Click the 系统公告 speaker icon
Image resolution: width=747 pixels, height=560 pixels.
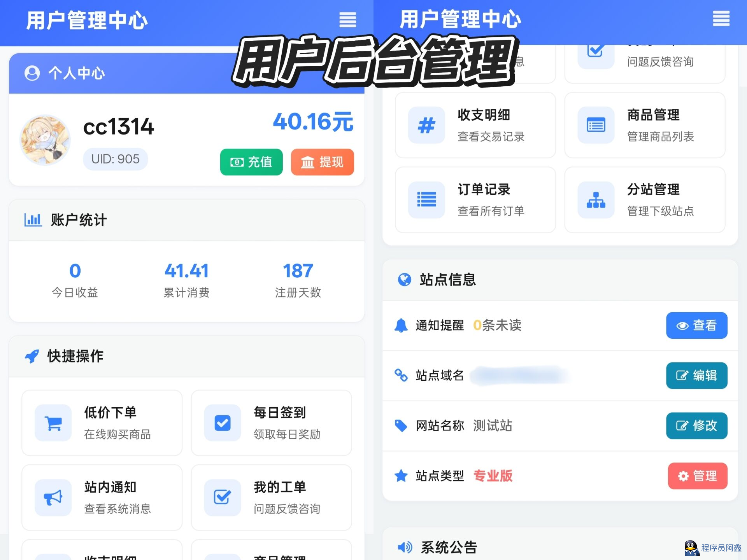click(x=405, y=547)
